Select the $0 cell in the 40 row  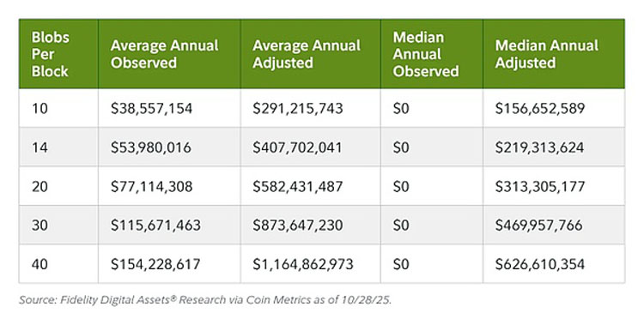(432, 264)
